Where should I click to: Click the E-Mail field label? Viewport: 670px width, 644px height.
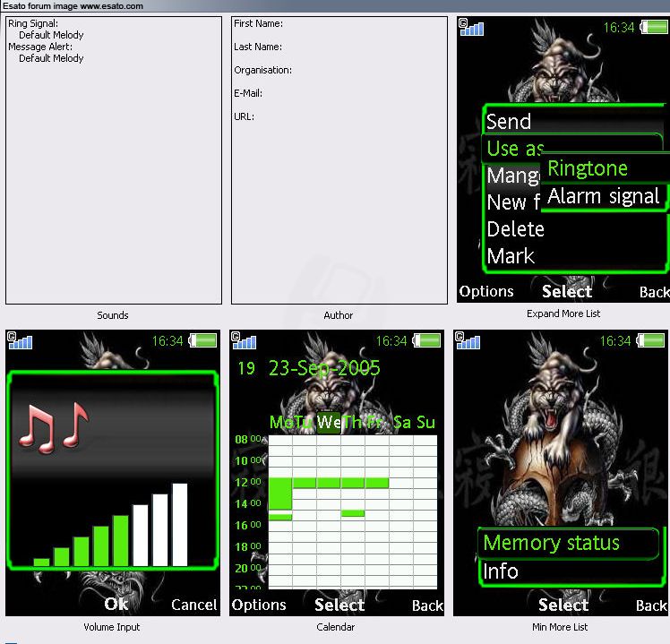[x=248, y=93]
